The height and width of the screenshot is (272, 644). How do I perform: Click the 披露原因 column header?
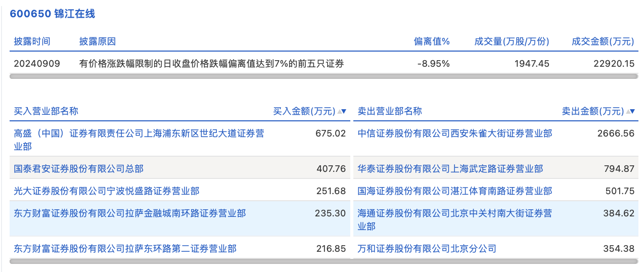(98, 41)
